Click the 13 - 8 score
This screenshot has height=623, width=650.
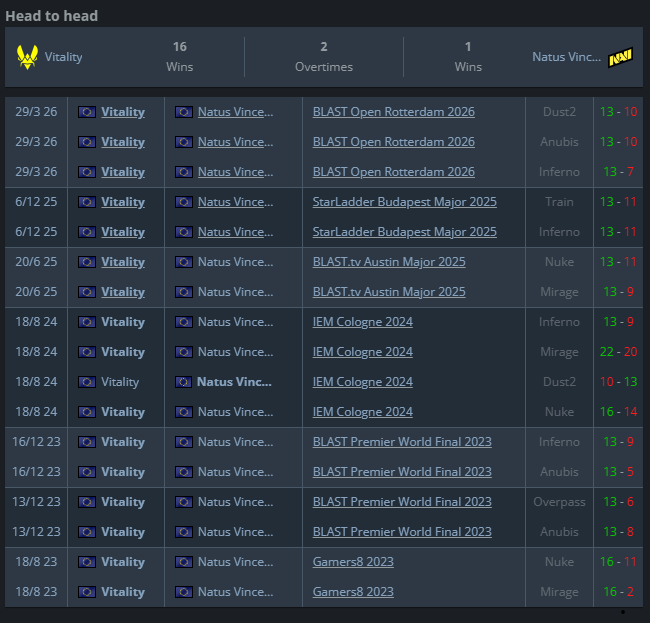(x=618, y=532)
